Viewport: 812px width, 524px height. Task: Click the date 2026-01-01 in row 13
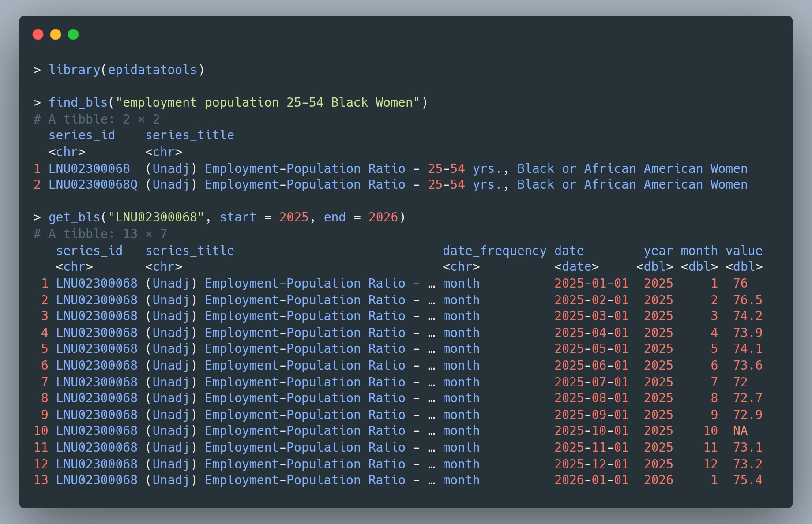click(x=591, y=480)
